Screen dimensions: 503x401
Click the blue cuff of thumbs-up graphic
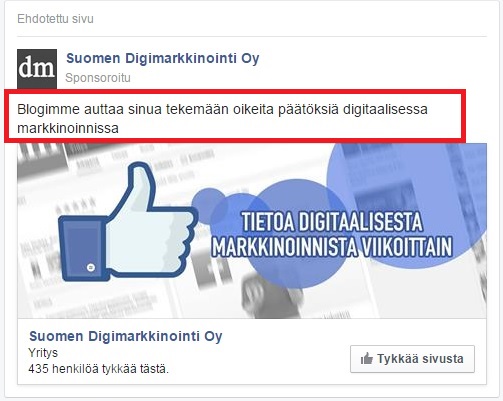pos(83,248)
